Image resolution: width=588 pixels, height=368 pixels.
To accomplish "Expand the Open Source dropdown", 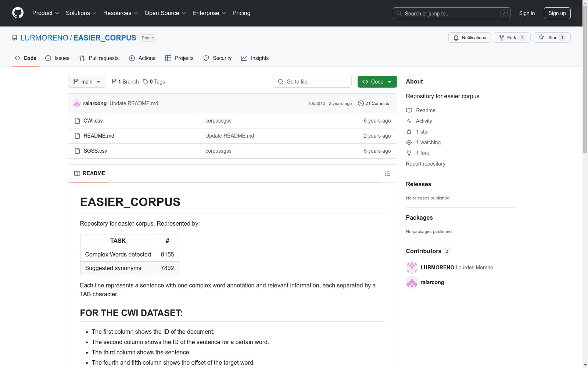I will [x=165, y=13].
